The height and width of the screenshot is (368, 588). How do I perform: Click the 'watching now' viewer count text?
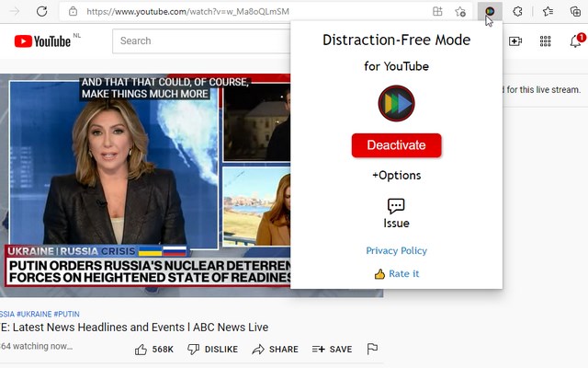point(37,346)
